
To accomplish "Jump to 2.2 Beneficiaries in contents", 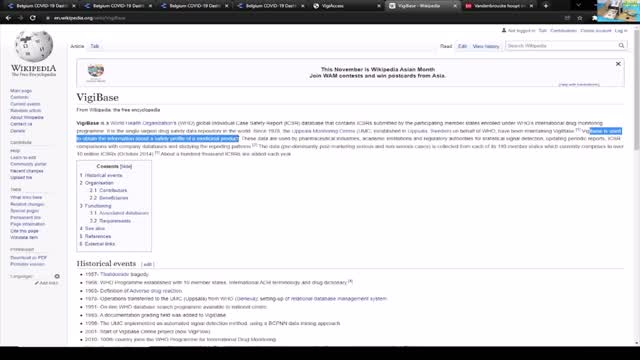I will click(x=109, y=198).
